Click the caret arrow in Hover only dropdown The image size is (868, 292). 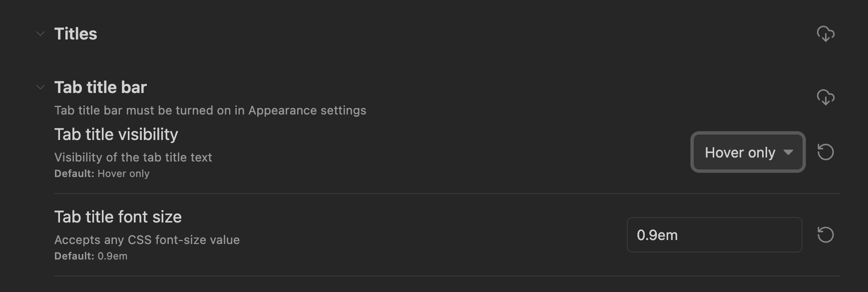[788, 152]
